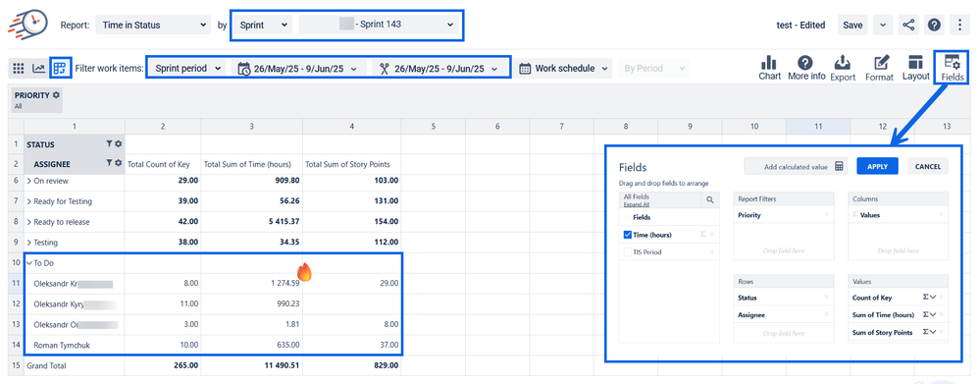980x384 pixels.
Task: Open the calendar date range dropdown
Action: pyautogui.click(x=299, y=68)
